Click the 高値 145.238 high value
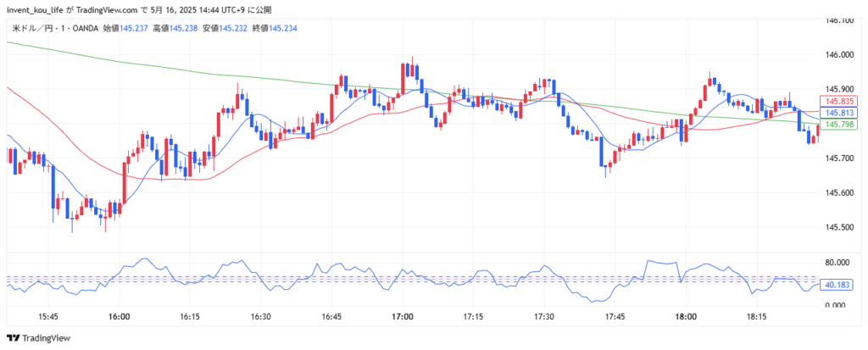Screen dimensions: 868x350 pos(175,28)
